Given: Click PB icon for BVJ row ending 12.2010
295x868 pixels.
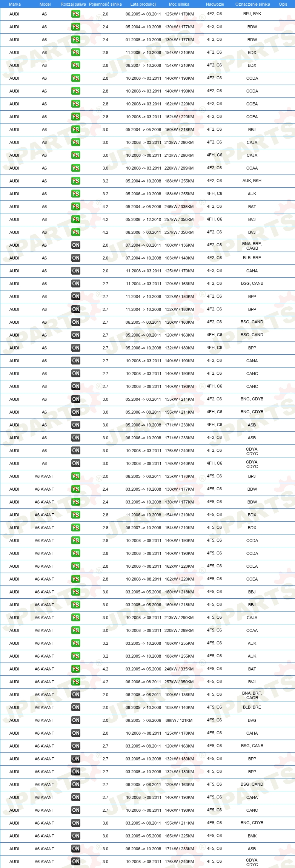Looking at the screenshot, I should [75, 219].
